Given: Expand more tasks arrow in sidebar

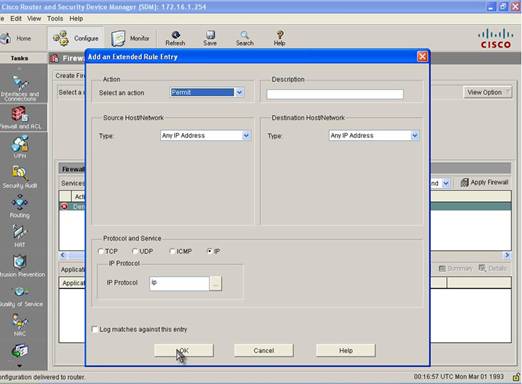Looking at the screenshot, I should tap(20, 366).
